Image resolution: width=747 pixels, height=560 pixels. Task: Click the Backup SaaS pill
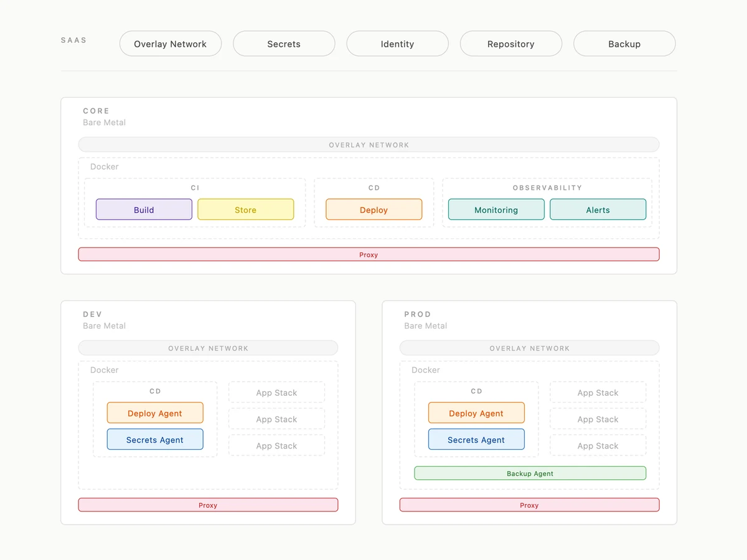pos(624,44)
